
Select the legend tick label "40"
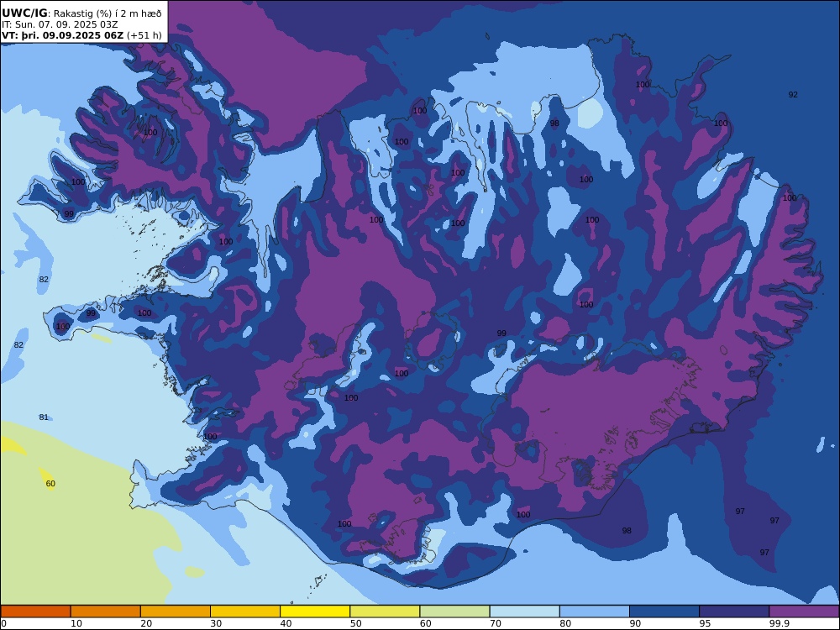click(286, 623)
